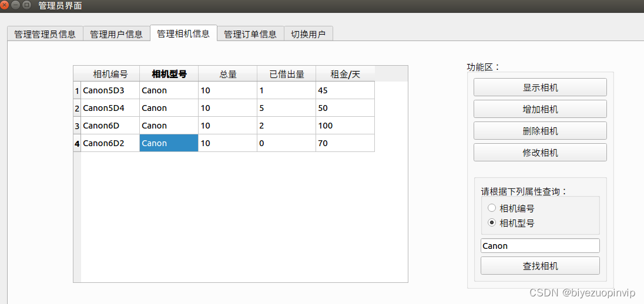This screenshot has height=304, width=644.
Task: Click the 相机型号 column header
Action: pyautogui.click(x=169, y=74)
